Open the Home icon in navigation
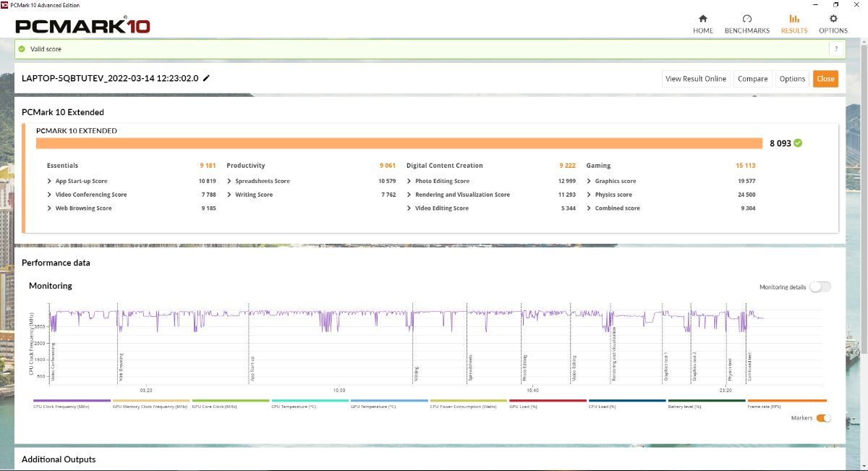 [x=702, y=19]
